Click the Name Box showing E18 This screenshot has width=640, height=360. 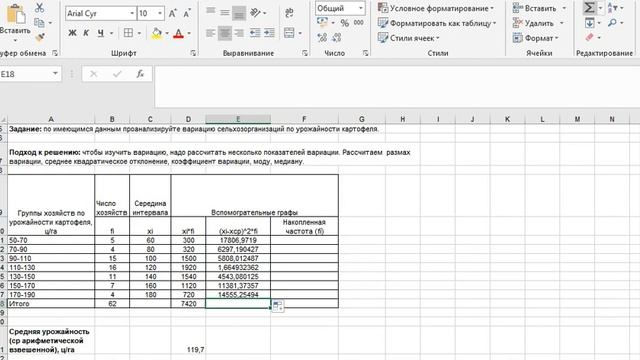[25, 74]
